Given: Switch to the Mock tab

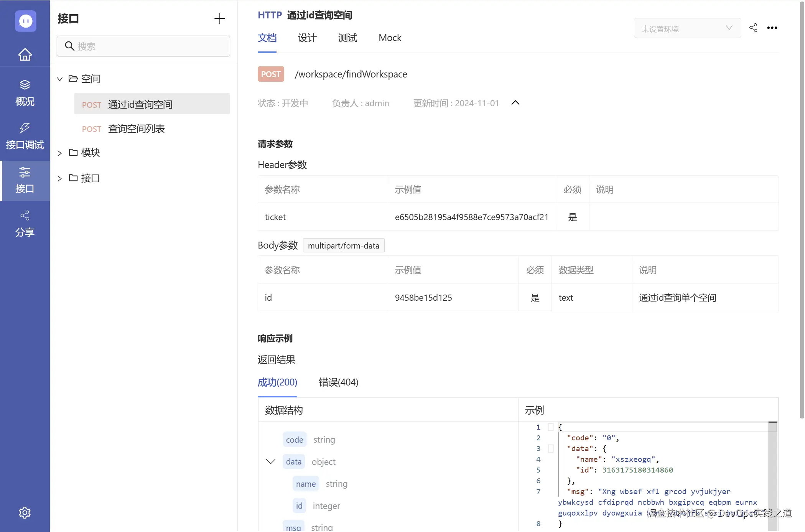Looking at the screenshot, I should tap(390, 38).
